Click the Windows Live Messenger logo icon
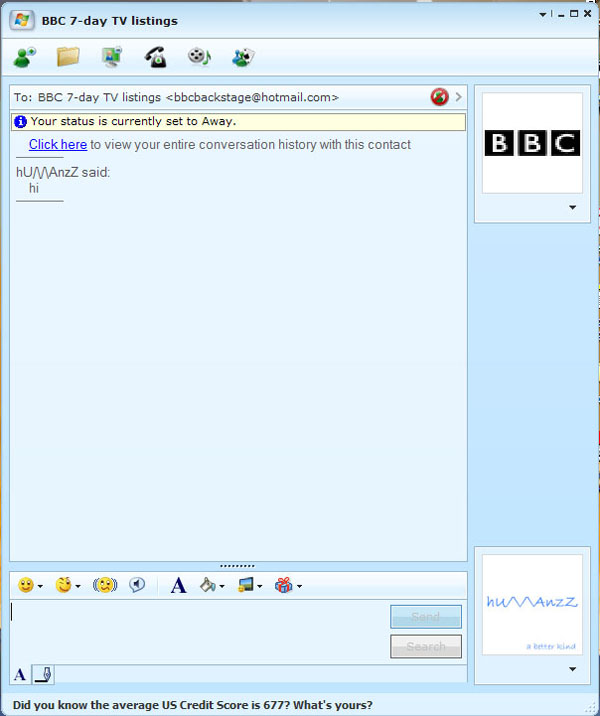The image size is (600, 716). 22,21
